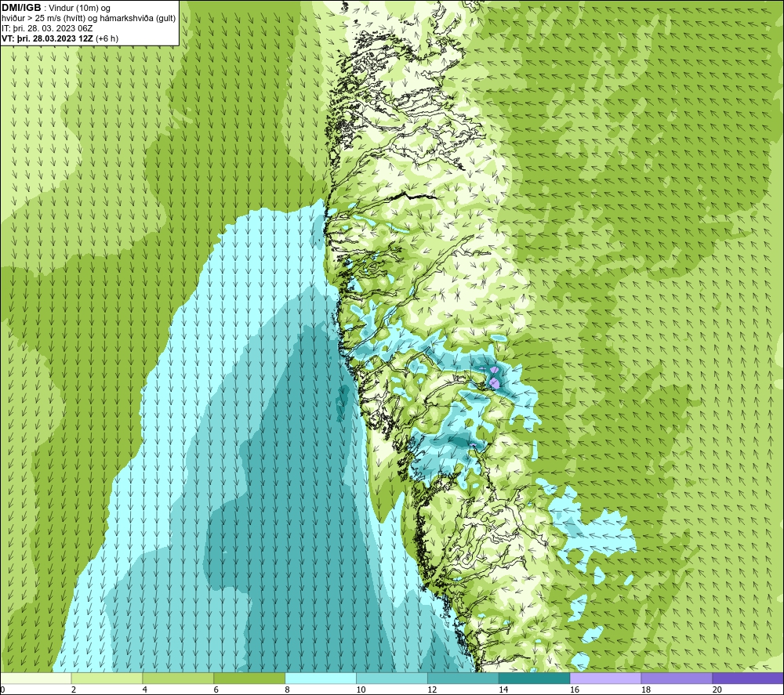The image size is (784, 695).
Task: Click the 14–16 m/s dark teal swatch
Action: (535, 678)
